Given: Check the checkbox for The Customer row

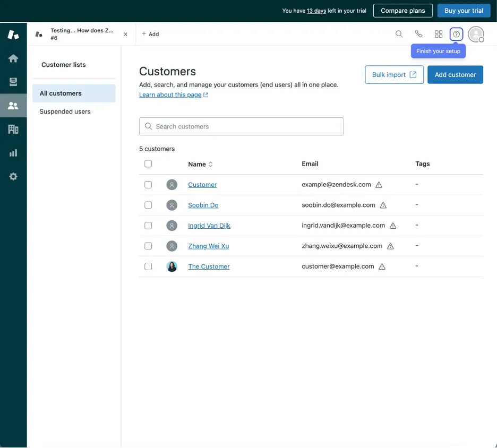Looking at the screenshot, I should coord(148,266).
